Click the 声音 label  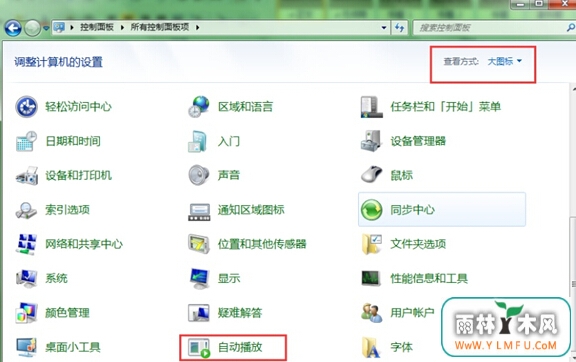228,175
